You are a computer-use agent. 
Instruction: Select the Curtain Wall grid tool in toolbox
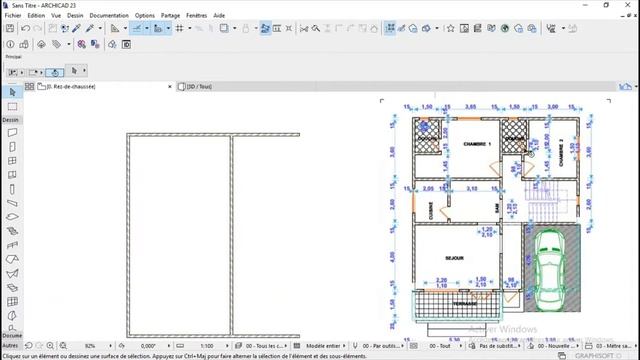pos(12,302)
